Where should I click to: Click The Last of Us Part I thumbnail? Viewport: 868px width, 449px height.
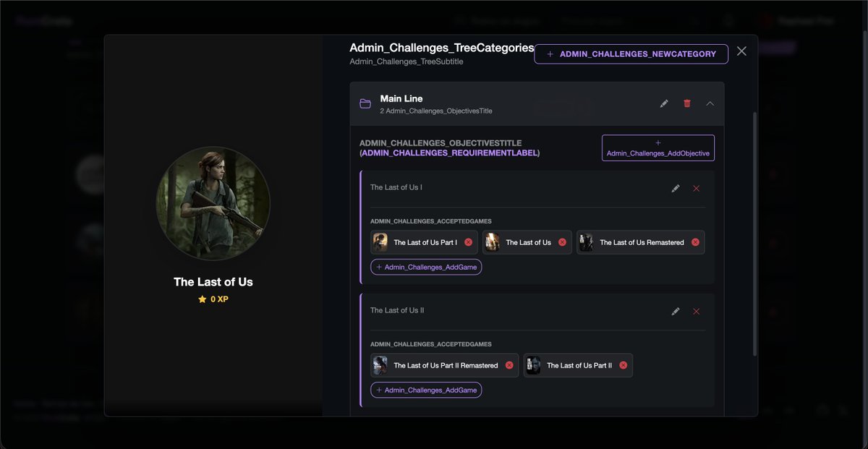[380, 242]
